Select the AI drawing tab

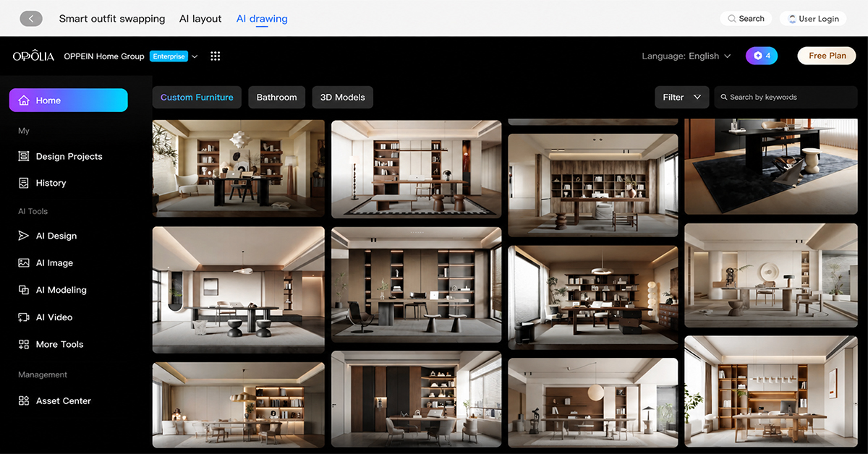tap(262, 19)
